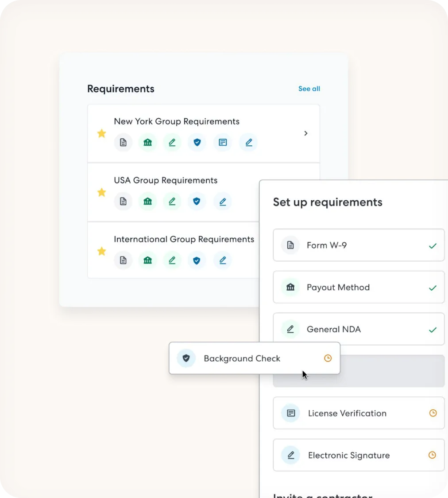Click the Background Check shield icon

click(186, 358)
